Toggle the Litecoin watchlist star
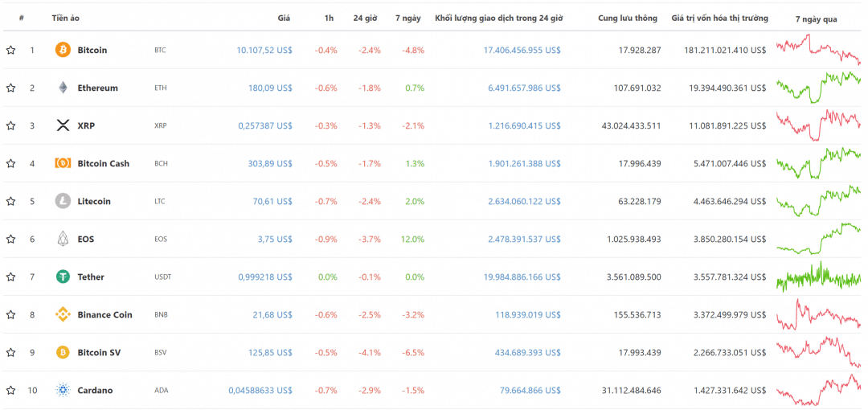This screenshot has width=868, height=410. (10, 201)
